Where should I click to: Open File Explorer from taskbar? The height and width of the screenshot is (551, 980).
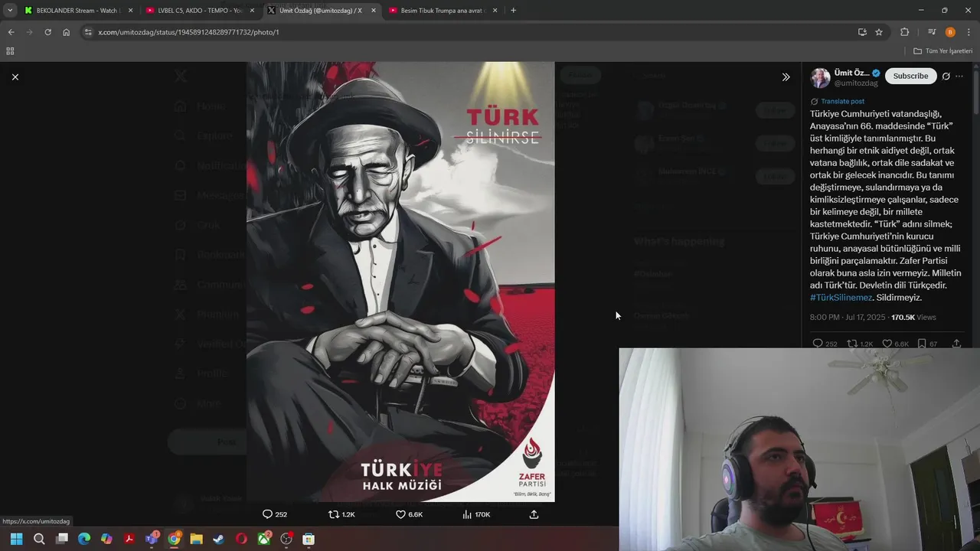pos(197,539)
